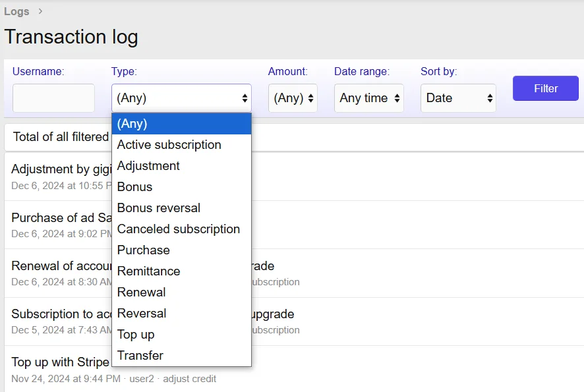Pick Remittance transaction type
The image size is (584, 392).
[148, 271]
